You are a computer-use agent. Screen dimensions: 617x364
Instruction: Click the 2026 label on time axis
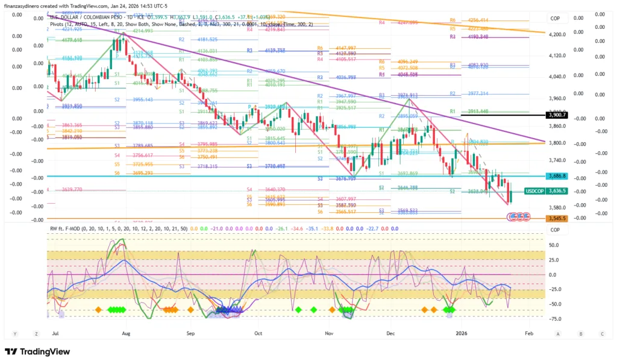[x=462, y=333]
